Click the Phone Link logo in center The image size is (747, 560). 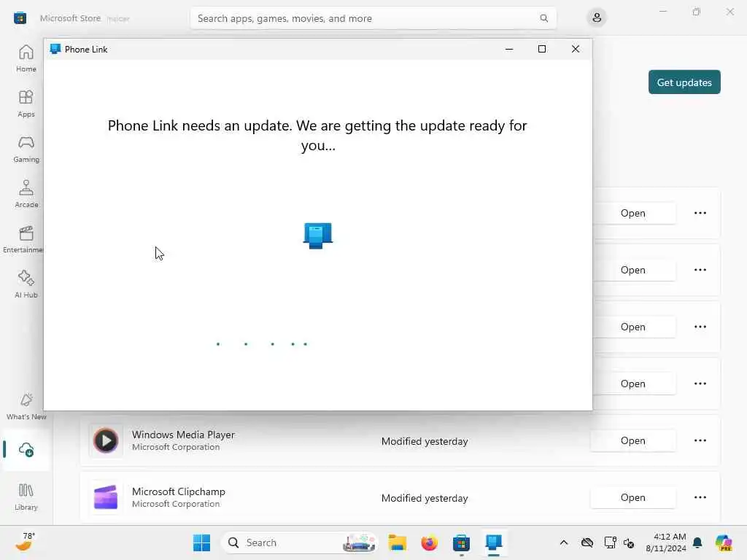point(318,236)
